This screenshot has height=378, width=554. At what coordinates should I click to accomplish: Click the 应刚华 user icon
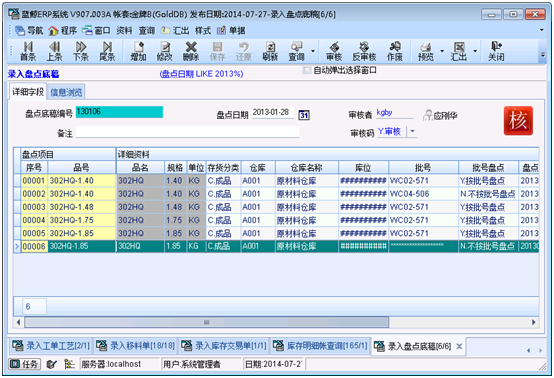pos(428,115)
